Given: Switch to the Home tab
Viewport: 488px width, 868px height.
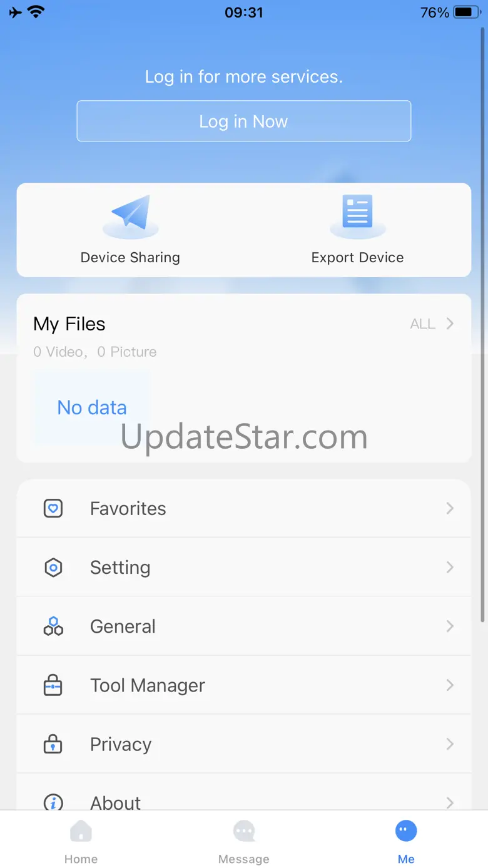Looking at the screenshot, I should [81, 842].
